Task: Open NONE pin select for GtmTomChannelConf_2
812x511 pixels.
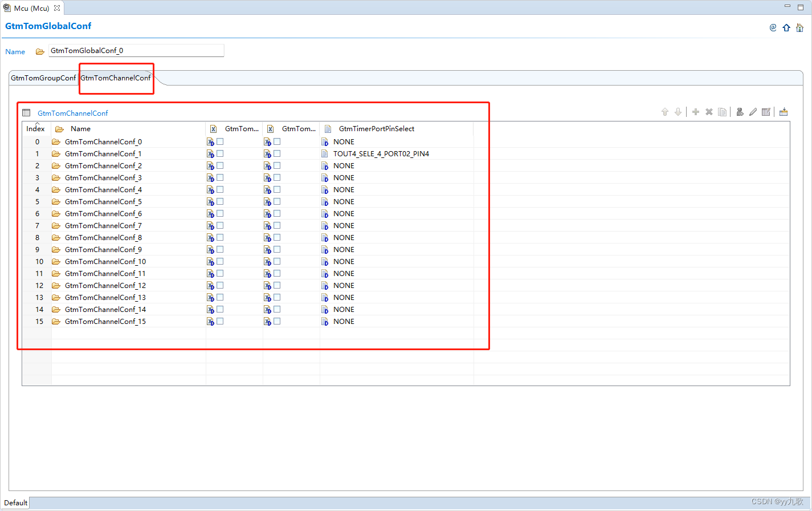Action: [344, 165]
